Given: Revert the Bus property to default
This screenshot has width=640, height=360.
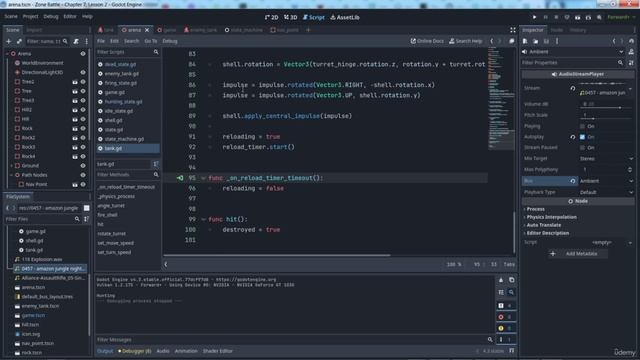Looking at the screenshot, I should coord(573,181).
